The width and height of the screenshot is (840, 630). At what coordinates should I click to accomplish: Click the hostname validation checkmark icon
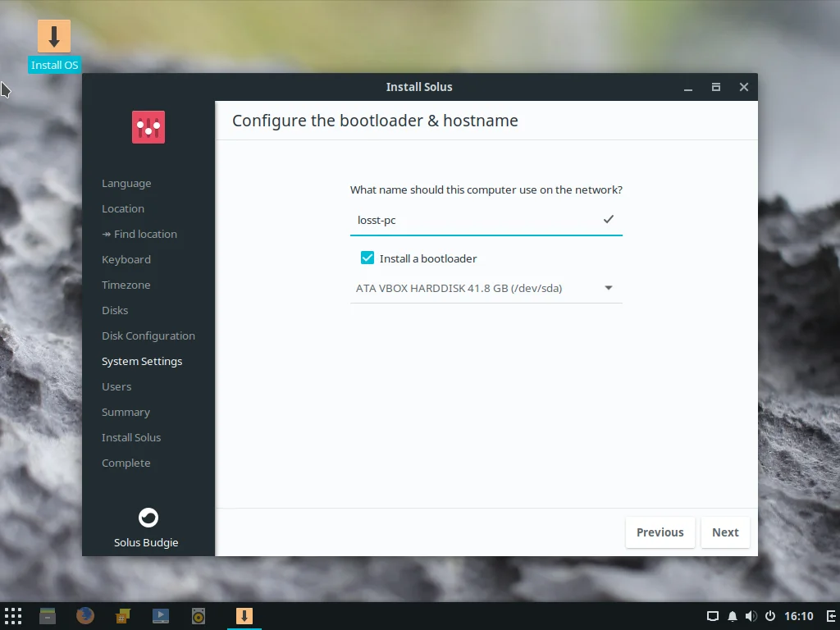click(x=609, y=219)
